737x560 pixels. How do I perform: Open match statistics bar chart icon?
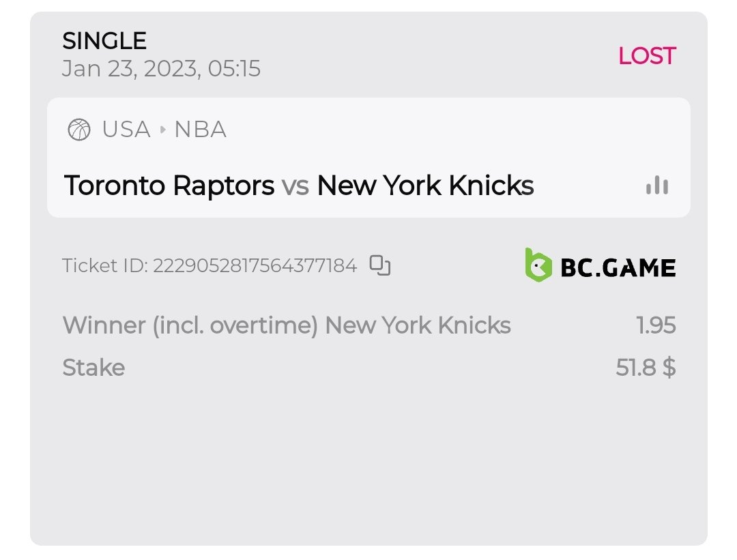pyautogui.click(x=656, y=186)
